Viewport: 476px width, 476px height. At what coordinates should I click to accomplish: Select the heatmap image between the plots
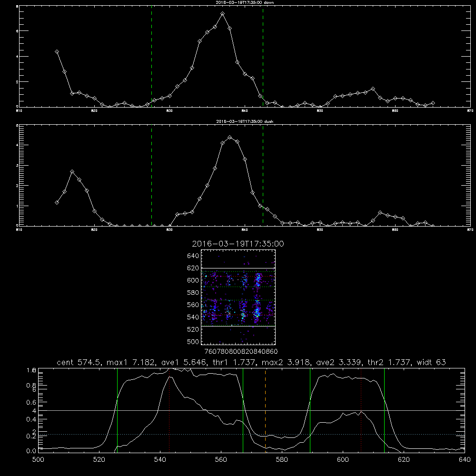238,297
